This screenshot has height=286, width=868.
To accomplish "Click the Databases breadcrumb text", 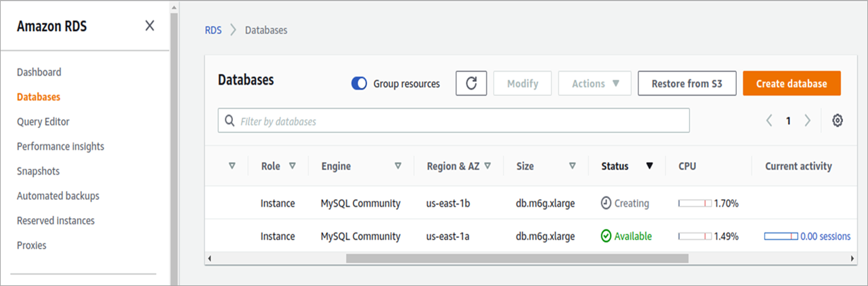I will (266, 30).
